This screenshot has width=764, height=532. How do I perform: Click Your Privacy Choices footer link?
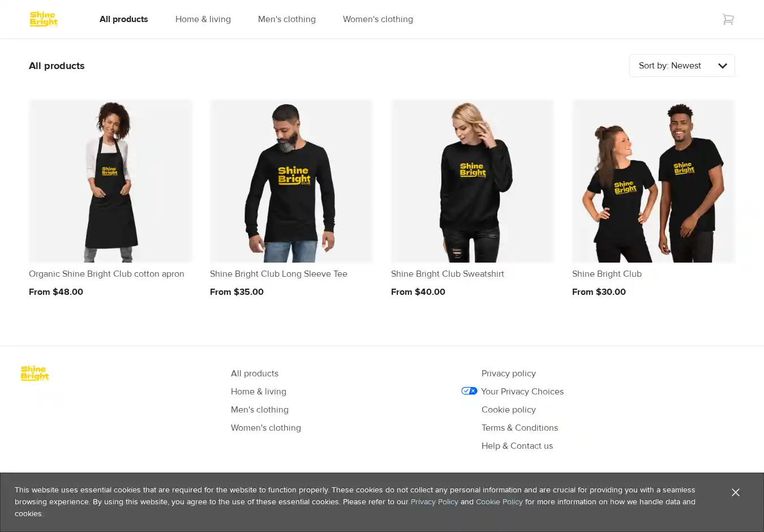[522, 392]
